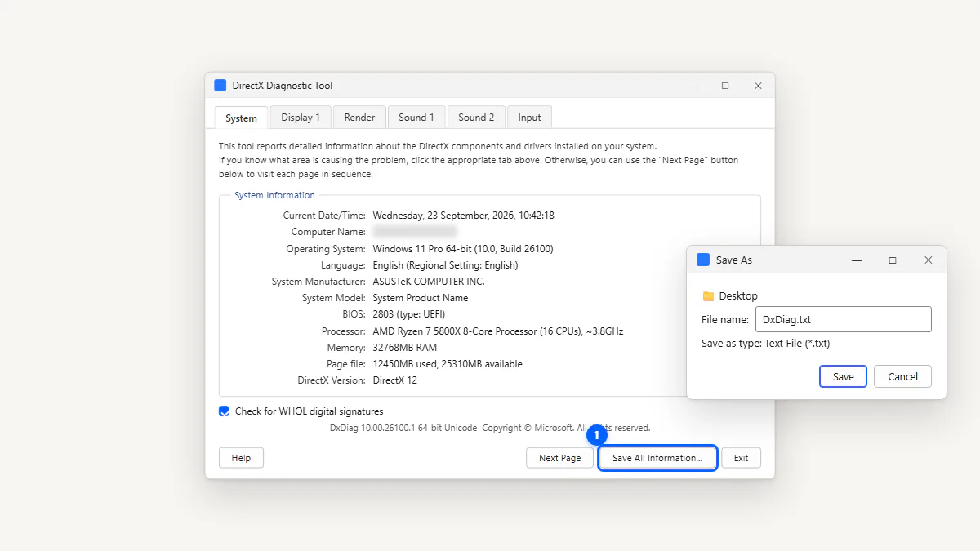Click the 'DirectX Version:' field label
The width and height of the screenshot is (980, 551).
(332, 380)
